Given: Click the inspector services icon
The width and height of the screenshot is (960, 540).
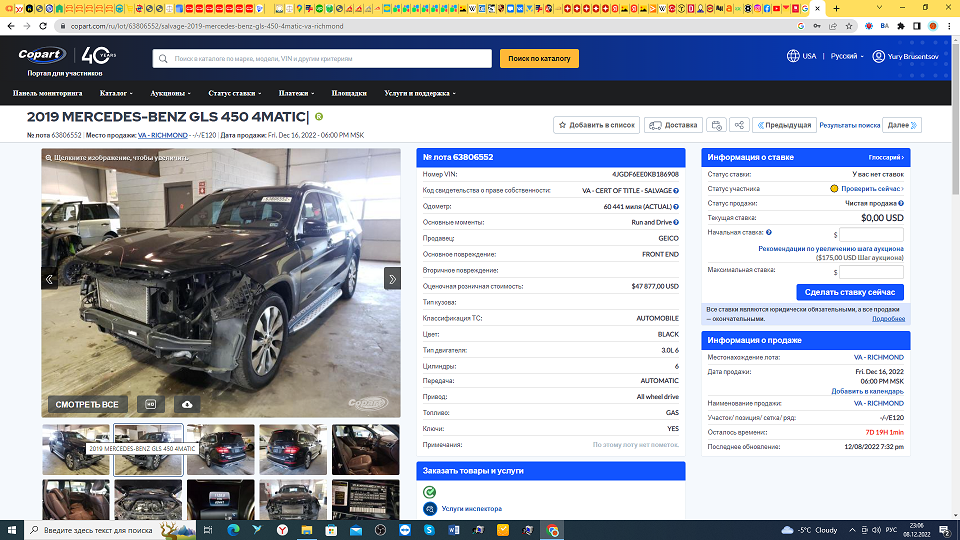Looking at the screenshot, I should point(430,509).
